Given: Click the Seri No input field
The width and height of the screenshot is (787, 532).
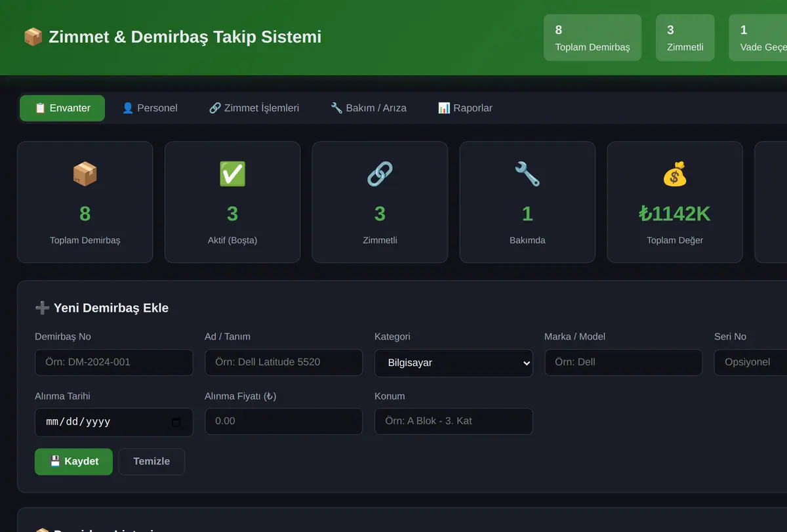Looking at the screenshot, I should [x=751, y=362].
